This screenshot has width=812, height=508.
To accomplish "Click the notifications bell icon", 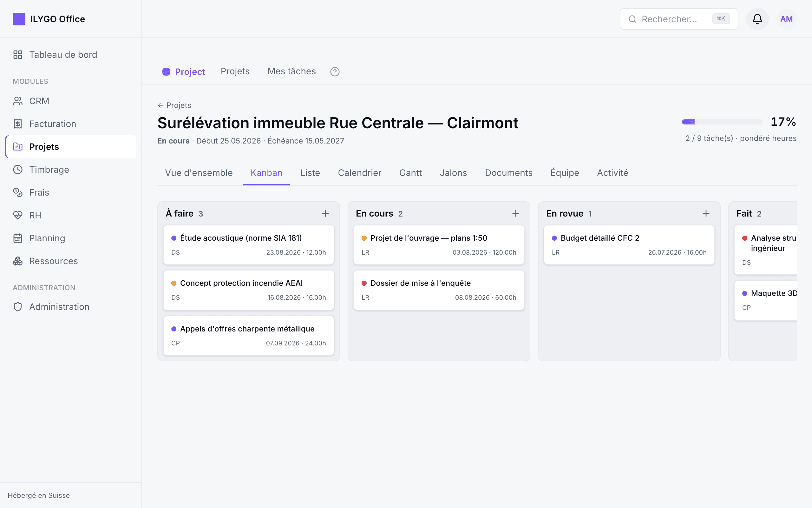I will [x=757, y=19].
